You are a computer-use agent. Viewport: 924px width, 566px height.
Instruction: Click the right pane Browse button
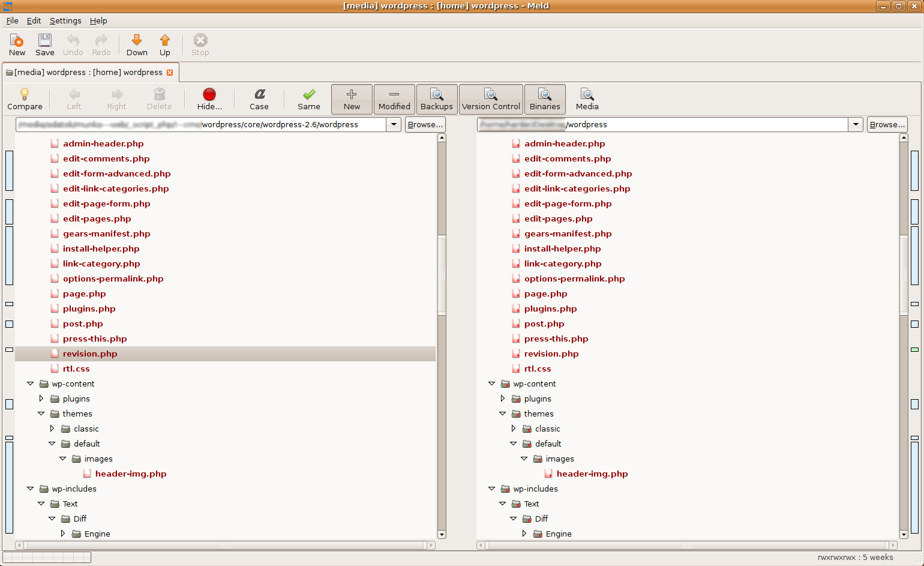pyautogui.click(x=887, y=125)
